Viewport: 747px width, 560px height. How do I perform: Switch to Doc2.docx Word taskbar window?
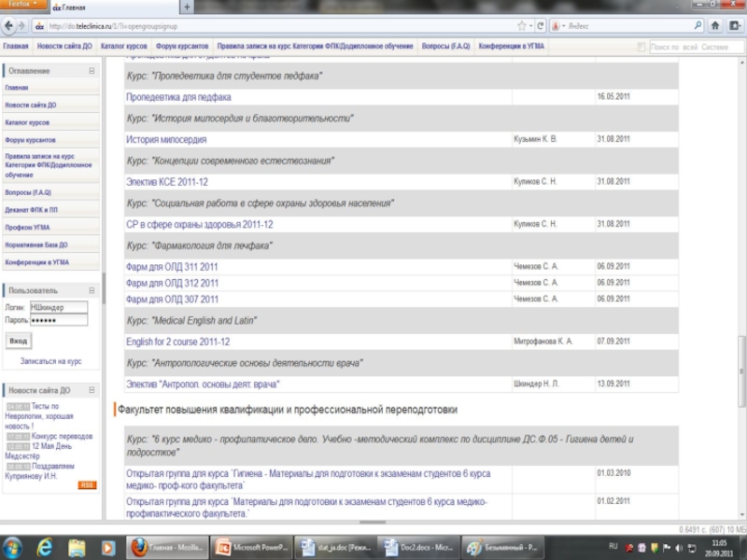[418, 548]
